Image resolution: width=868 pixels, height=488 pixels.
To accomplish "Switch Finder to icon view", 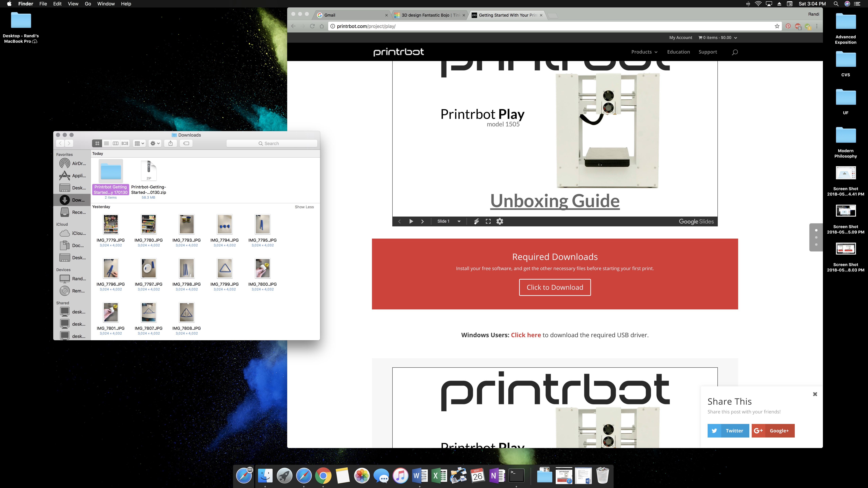I will click(97, 144).
